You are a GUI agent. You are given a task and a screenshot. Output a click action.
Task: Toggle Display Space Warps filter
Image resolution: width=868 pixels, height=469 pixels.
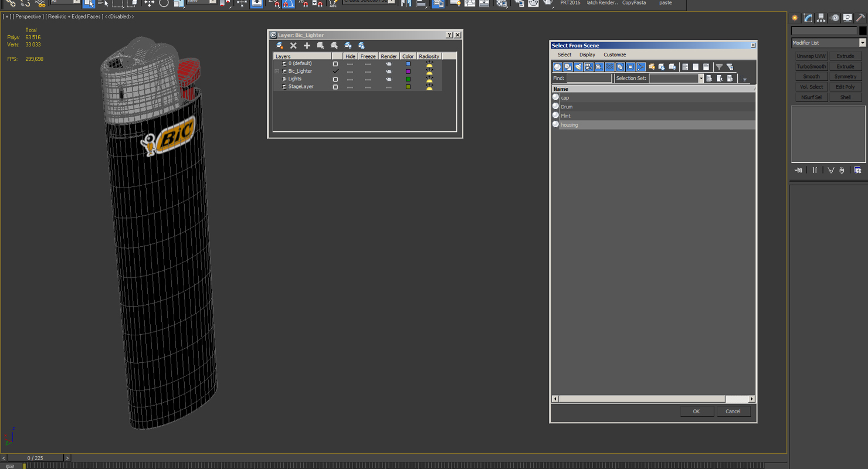pos(609,67)
